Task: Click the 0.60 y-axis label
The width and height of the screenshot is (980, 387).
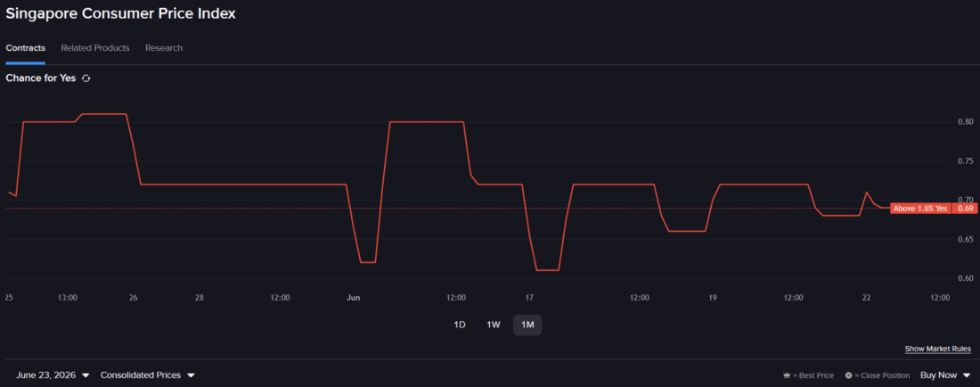Action: (x=966, y=279)
